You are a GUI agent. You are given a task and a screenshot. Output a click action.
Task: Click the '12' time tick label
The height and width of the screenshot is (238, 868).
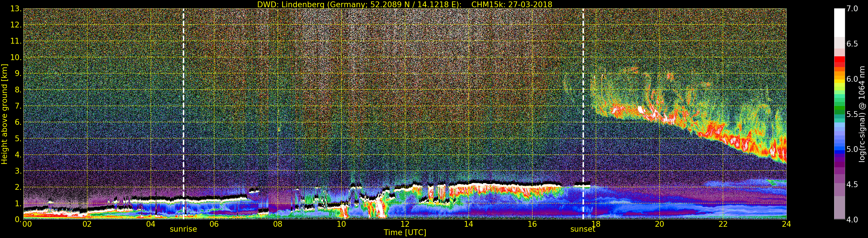click(405, 224)
